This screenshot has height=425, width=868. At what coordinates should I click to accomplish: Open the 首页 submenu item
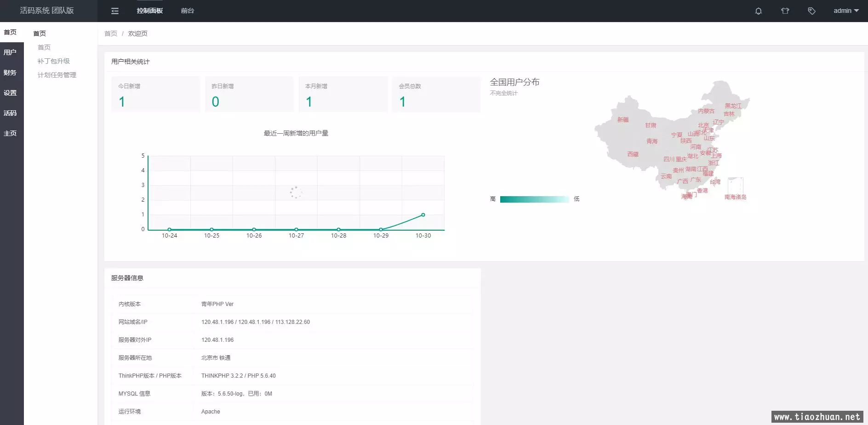[44, 47]
